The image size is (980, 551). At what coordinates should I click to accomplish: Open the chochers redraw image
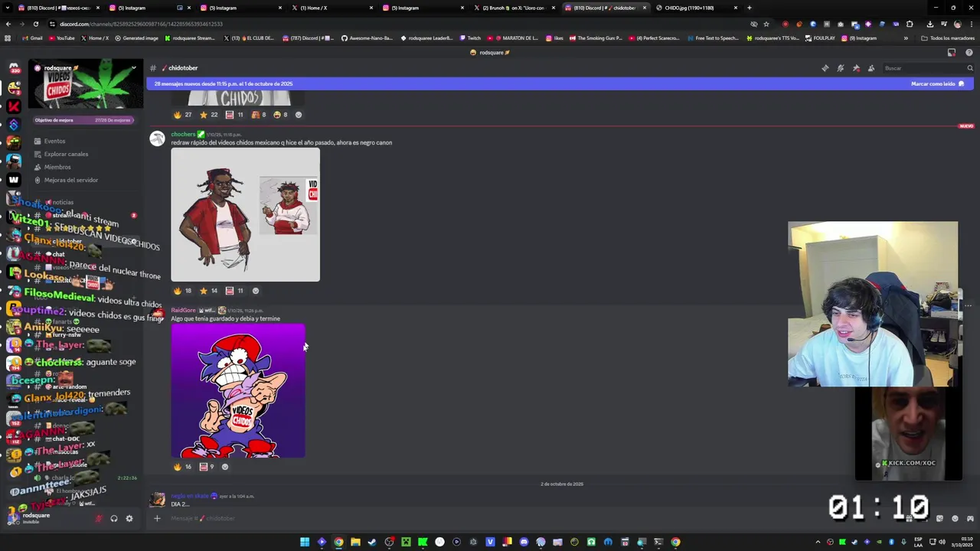pos(245,215)
